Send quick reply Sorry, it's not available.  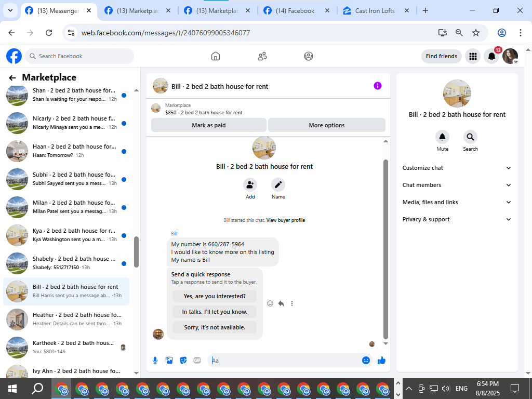point(215,327)
